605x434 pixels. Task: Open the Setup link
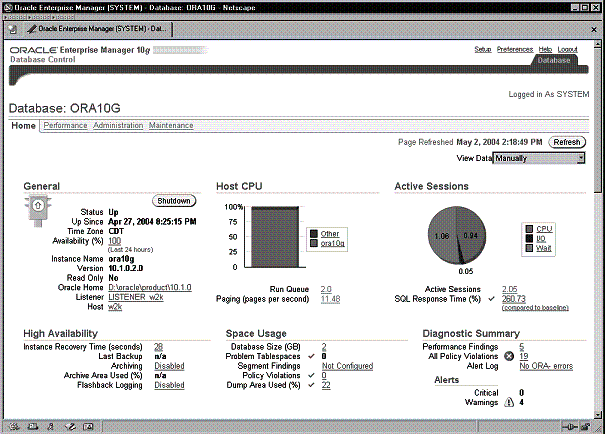[483, 49]
